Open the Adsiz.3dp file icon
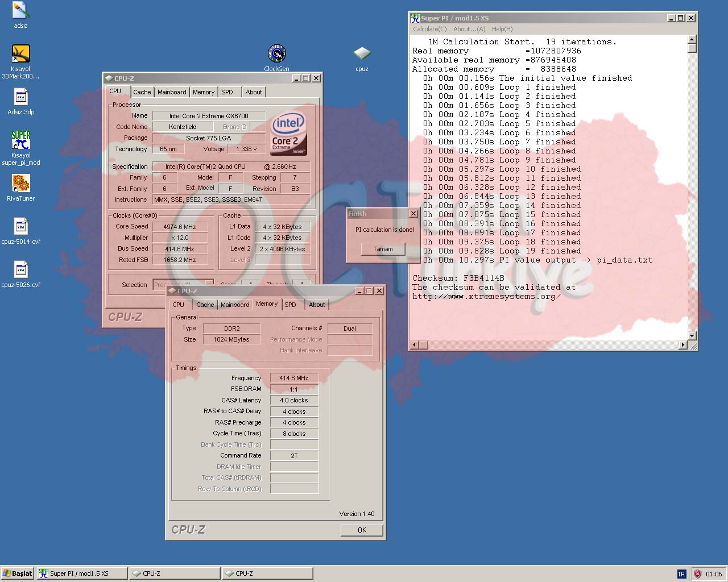Image resolution: width=728 pixels, height=582 pixels. [x=20, y=97]
